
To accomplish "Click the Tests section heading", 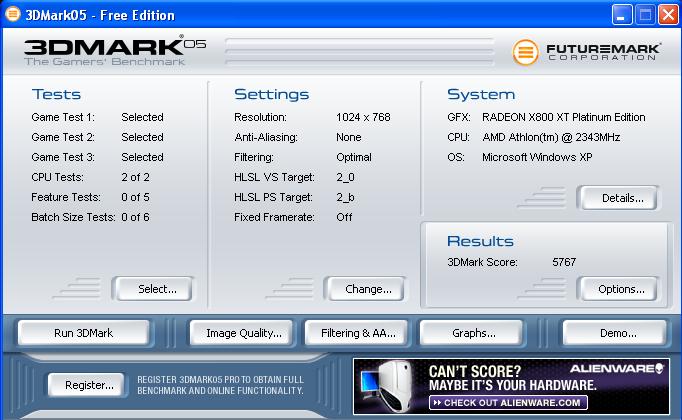I will pos(57,94).
